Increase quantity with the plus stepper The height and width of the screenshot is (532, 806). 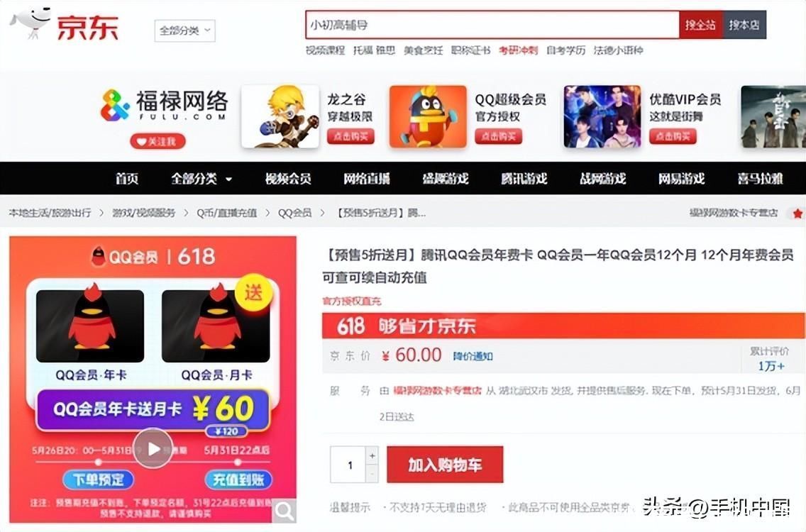pyautogui.click(x=372, y=455)
